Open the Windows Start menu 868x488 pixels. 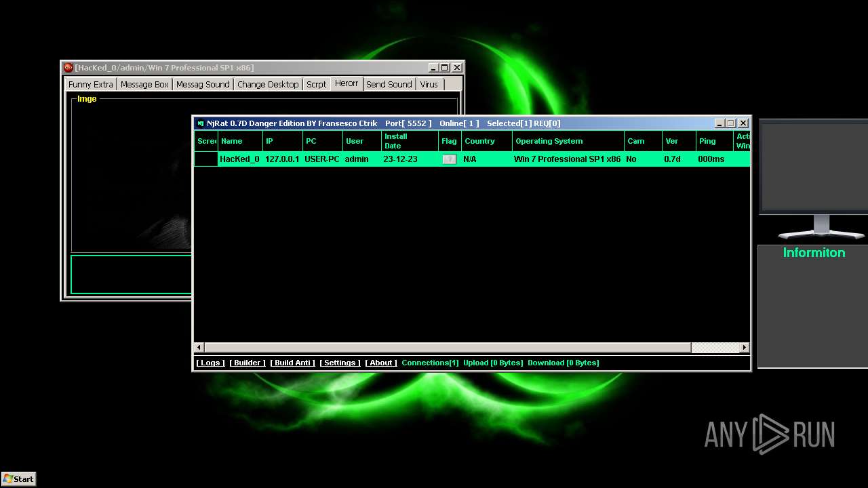click(x=18, y=479)
